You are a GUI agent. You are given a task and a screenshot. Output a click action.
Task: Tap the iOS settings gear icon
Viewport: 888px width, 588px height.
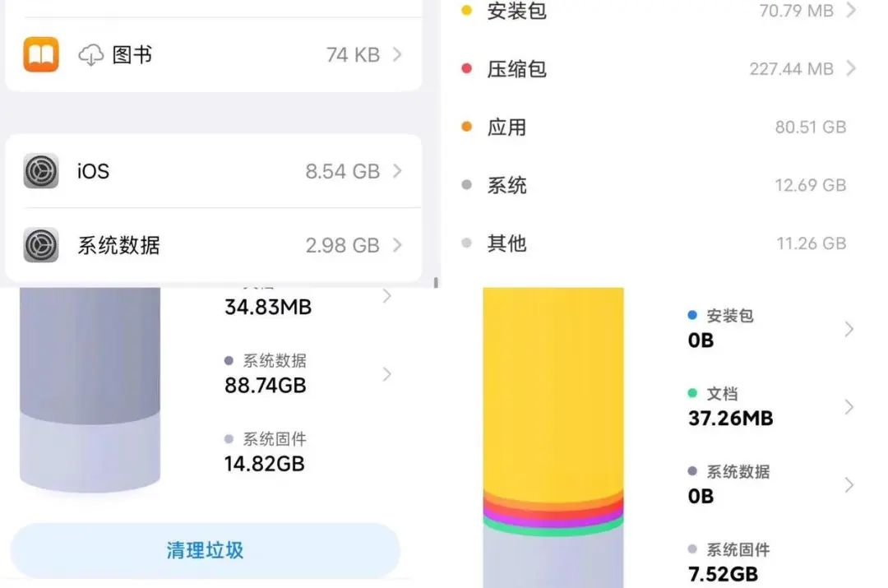click(x=41, y=171)
